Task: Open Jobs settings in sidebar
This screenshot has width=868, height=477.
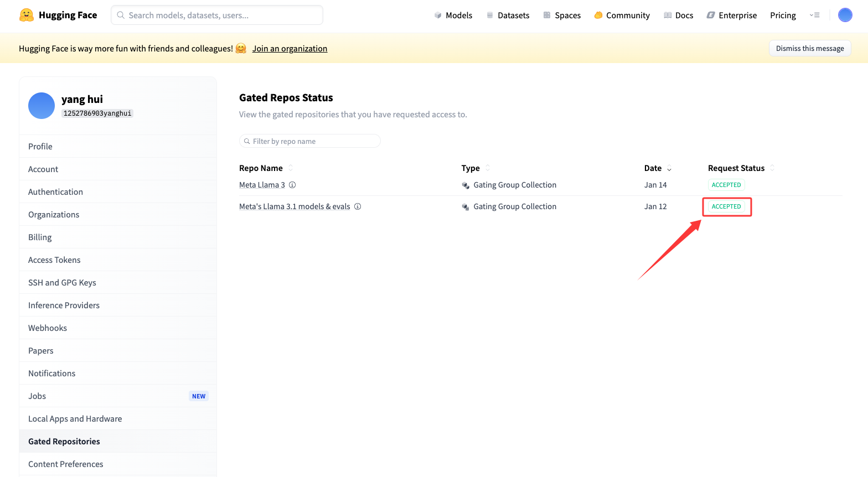Action: click(118, 396)
